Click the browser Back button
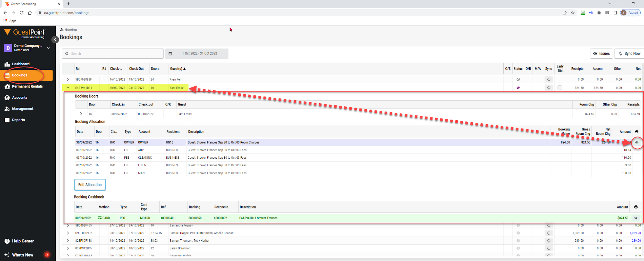644x261 pixels. point(5,13)
